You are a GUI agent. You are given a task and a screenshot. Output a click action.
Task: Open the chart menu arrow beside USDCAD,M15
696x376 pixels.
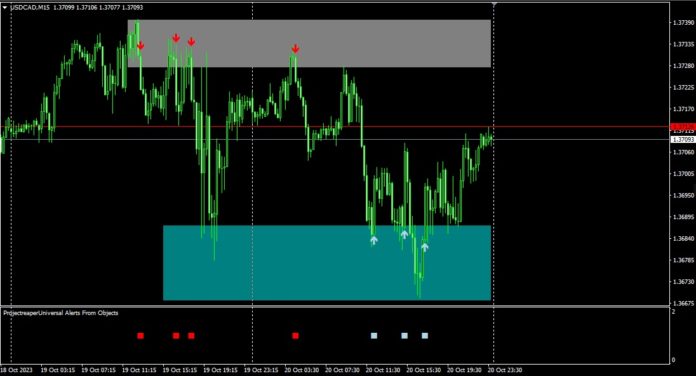click(5, 8)
